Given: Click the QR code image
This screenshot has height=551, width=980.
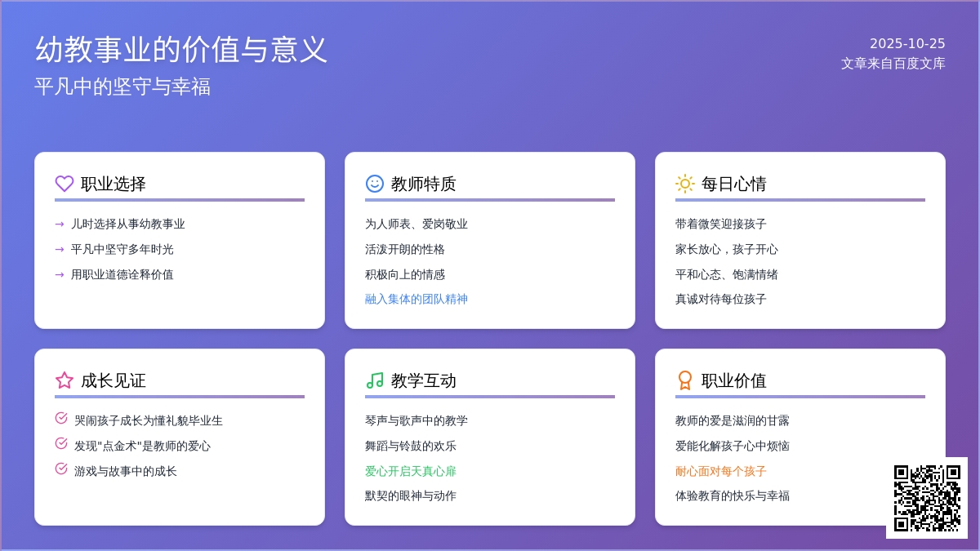Looking at the screenshot, I should (x=927, y=498).
